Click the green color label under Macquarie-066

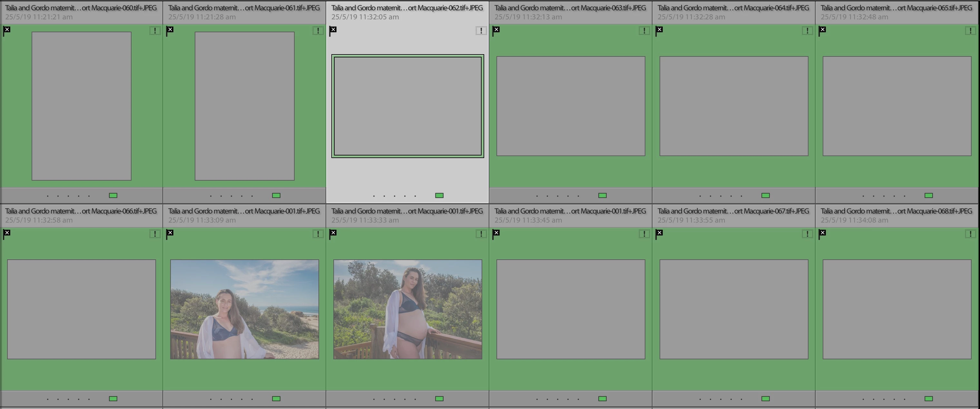pos(113,399)
